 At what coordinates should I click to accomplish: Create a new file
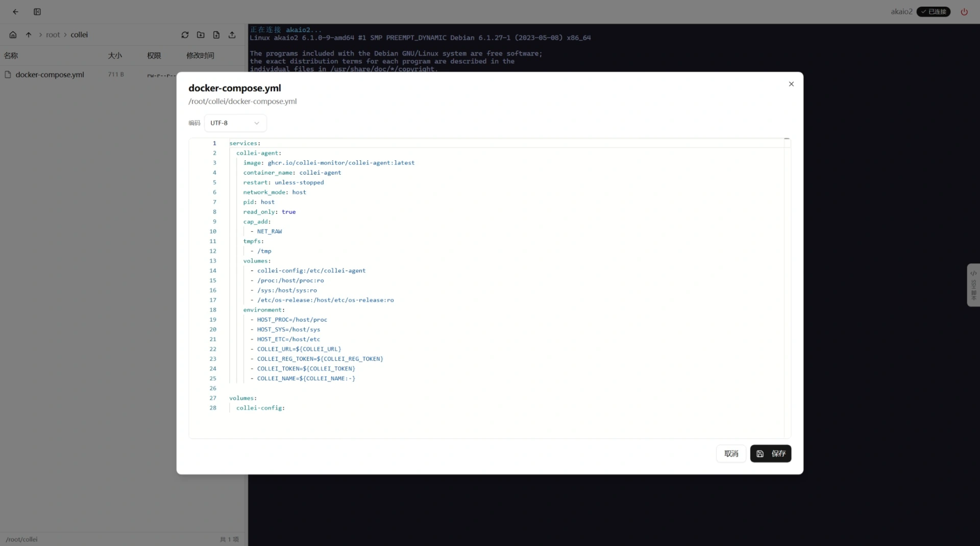216,35
